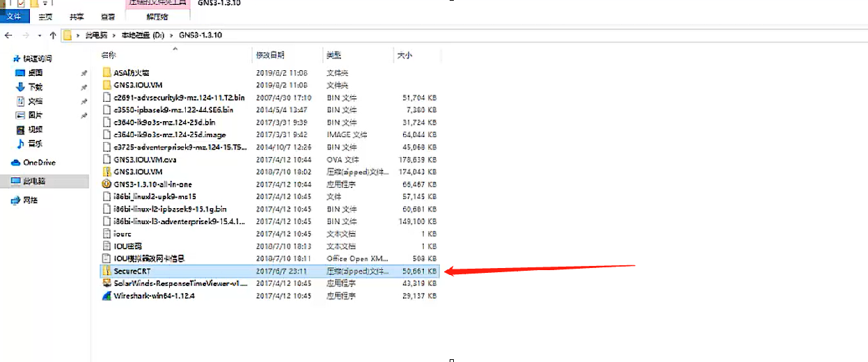The height and width of the screenshot is (362, 868).
Task: Click the icon of the GNS3.IOU.VM folder dated 2019/8/2
Action: [x=106, y=85]
